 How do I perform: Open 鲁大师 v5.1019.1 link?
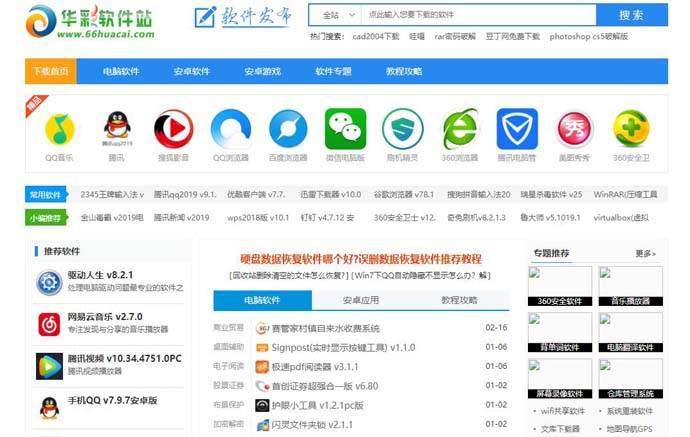(550, 218)
